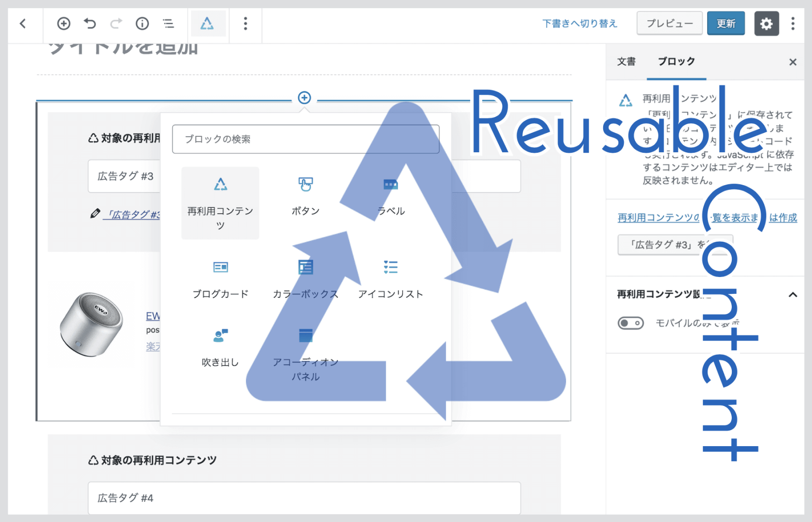This screenshot has width=812, height=522.
Task: Open editor more tools and options menu
Action: (793, 24)
